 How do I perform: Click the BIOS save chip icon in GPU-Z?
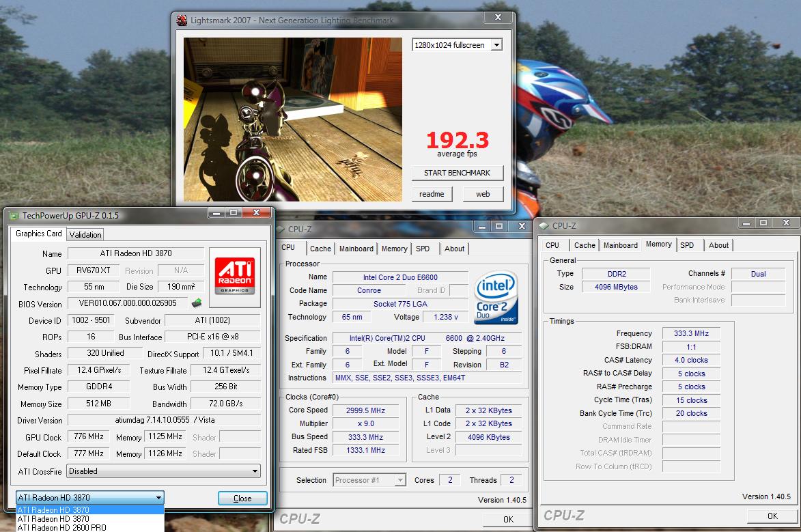click(197, 303)
